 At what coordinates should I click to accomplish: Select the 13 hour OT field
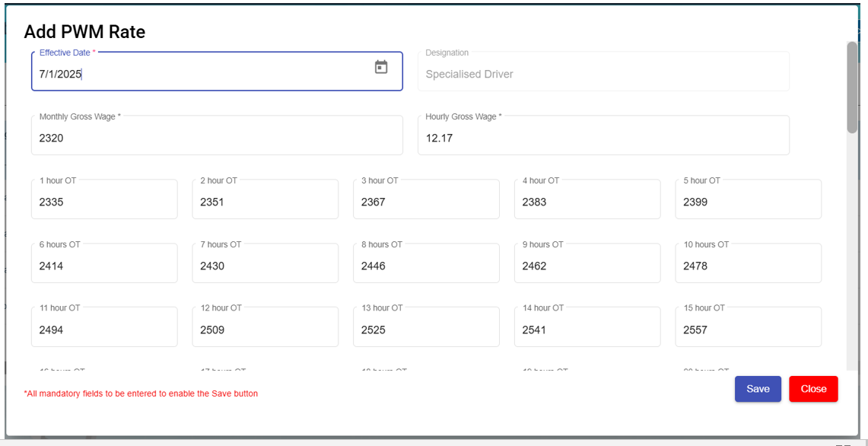(x=426, y=330)
